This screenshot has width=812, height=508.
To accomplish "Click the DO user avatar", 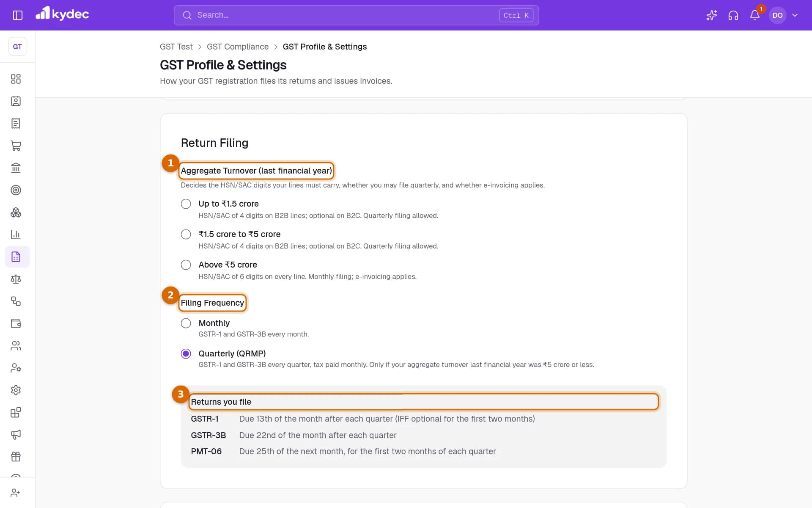I will coord(777,15).
